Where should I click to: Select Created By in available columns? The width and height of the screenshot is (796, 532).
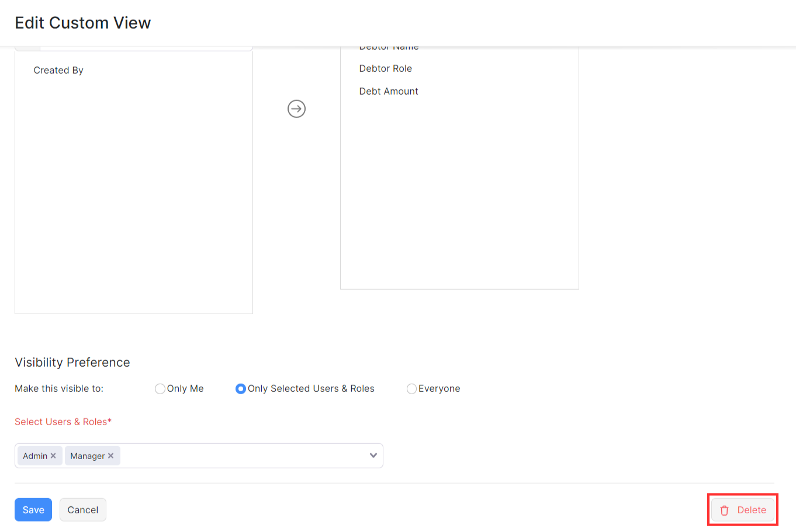(x=58, y=70)
